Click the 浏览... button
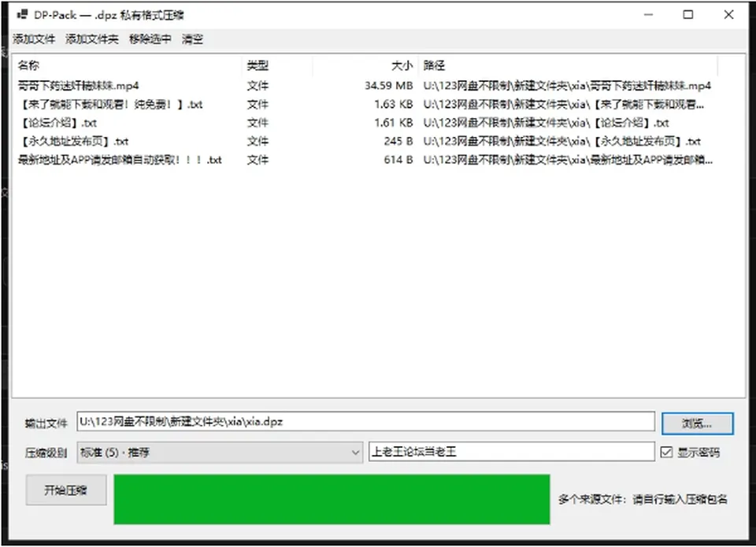Screen dimensions: 756x547 pyautogui.click(x=697, y=423)
